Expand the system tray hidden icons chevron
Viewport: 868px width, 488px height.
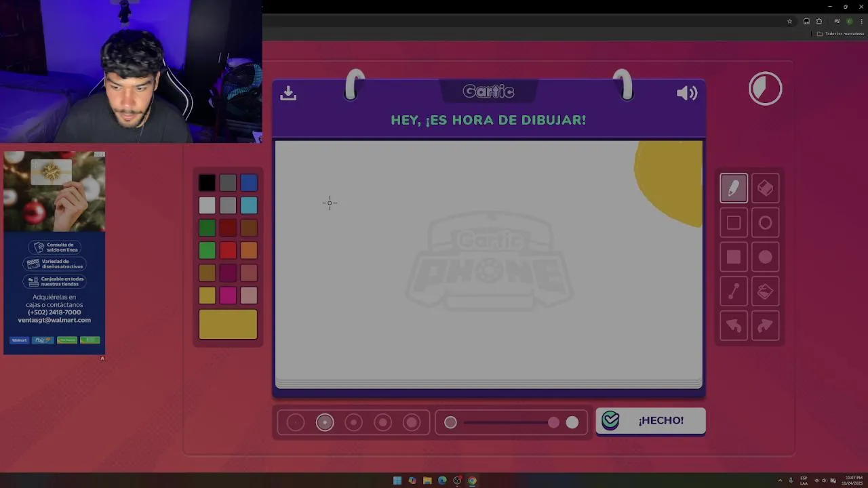[x=780, y=481]
